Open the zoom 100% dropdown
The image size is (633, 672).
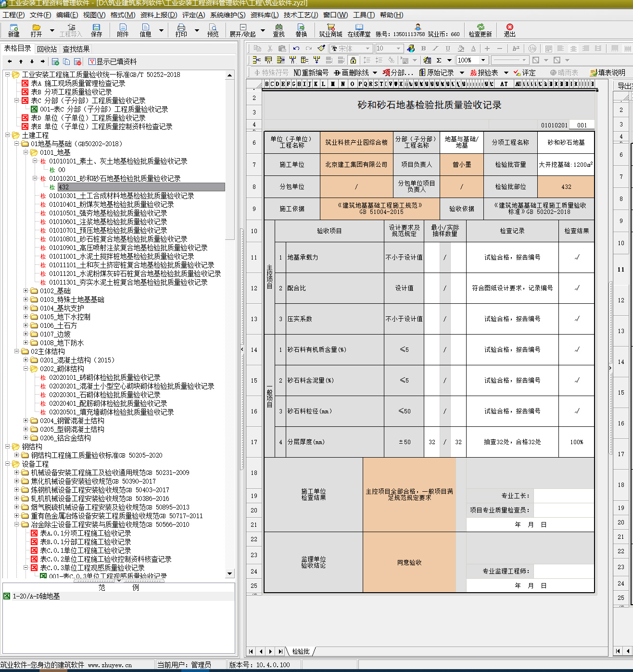(483, 60)
